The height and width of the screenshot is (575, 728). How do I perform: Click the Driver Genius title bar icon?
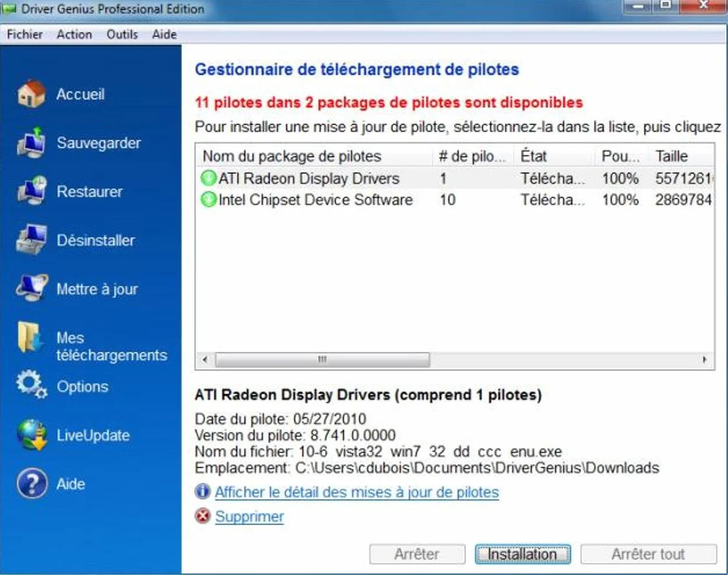pos(9,9)
